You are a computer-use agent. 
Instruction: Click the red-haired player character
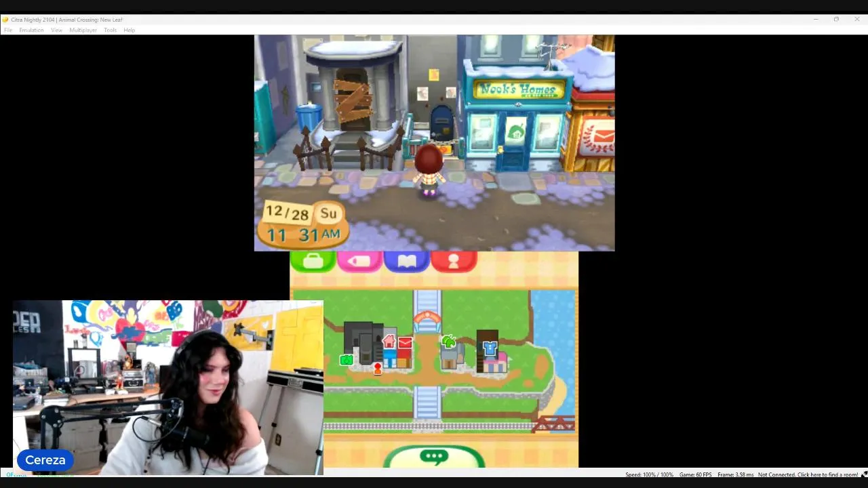tap(429, 170)
